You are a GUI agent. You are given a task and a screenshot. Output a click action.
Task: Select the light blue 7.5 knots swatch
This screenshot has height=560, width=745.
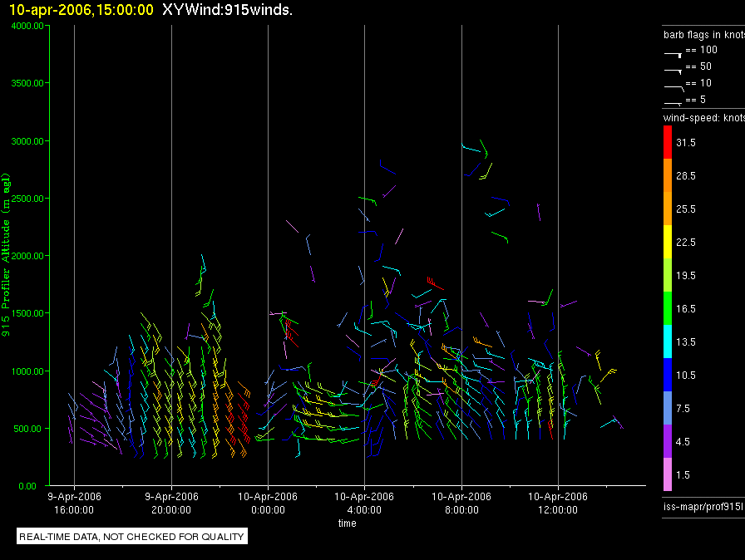point(668,408)
